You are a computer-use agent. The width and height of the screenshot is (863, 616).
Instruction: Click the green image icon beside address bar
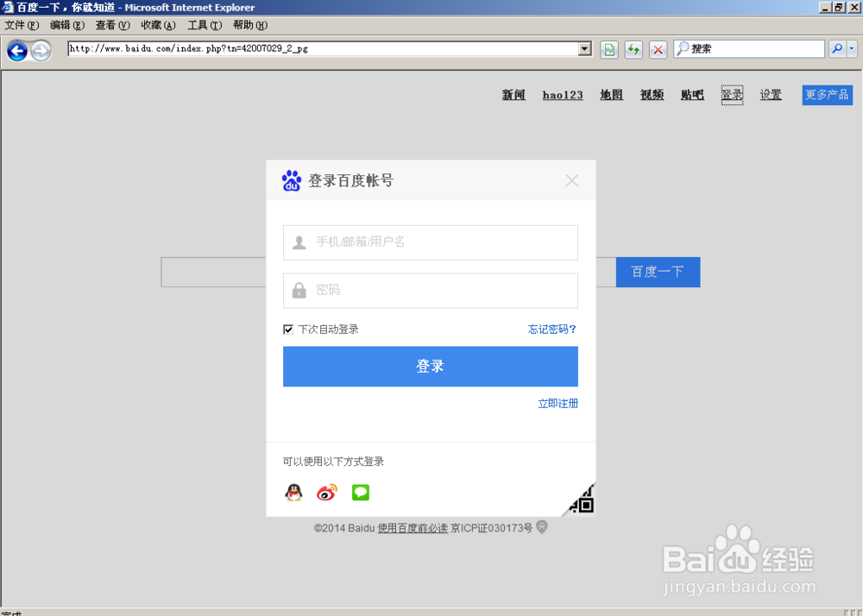coord(609,49)
